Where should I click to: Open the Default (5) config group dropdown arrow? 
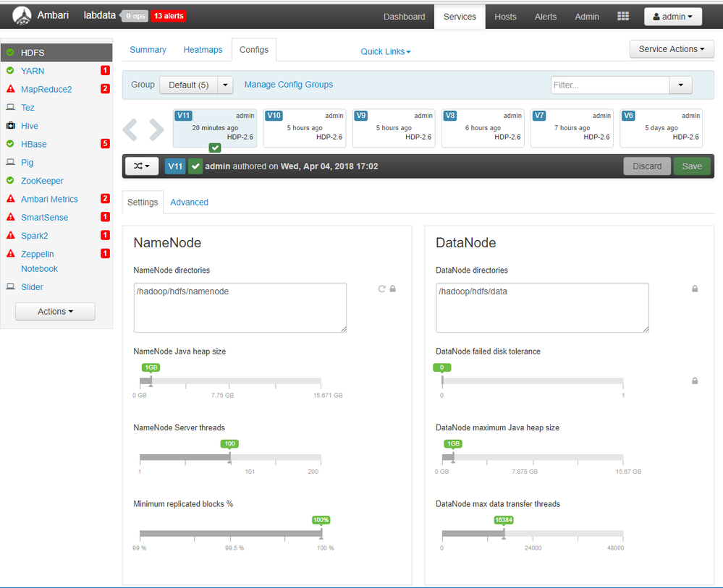coord(226,85)
